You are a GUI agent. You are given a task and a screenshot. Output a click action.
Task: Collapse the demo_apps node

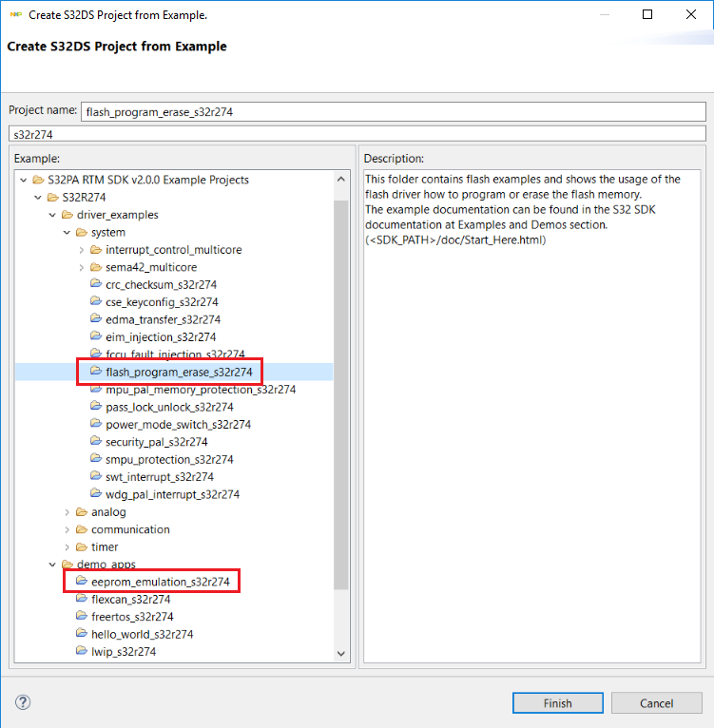[x=52, y=565]
